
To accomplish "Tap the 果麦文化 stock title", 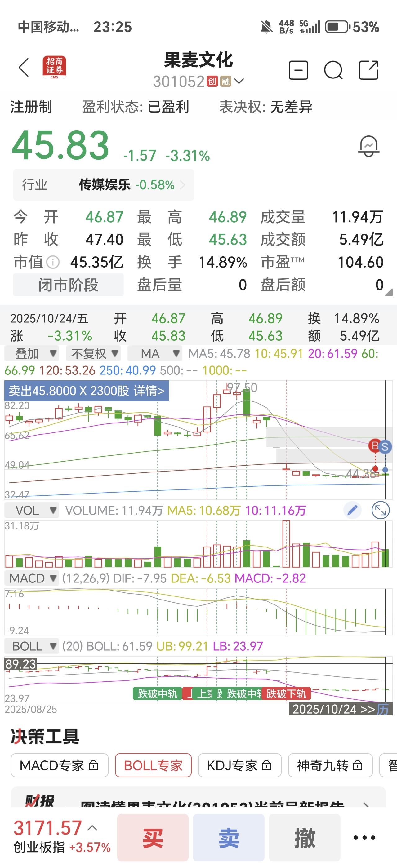I will click(x=198, y=60).
